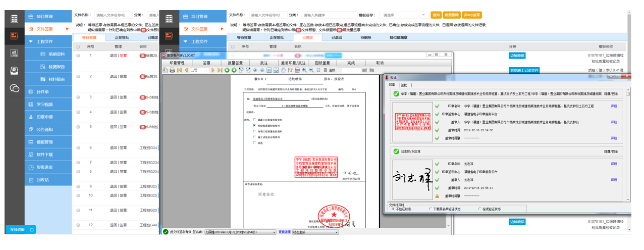Click the orange 查询 button
The height and width of the screenshot is (250, 644).
pyautogui.click(x=436, y=15)
